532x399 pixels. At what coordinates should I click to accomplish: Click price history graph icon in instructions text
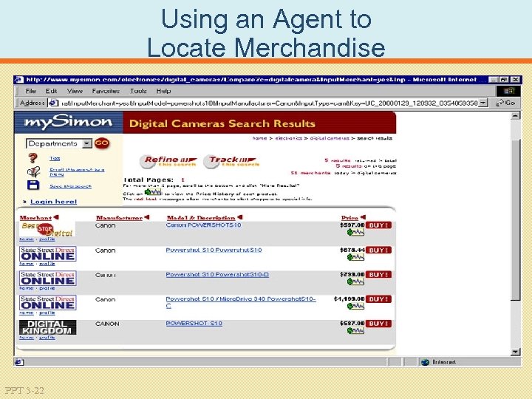(x=153, y=192)
